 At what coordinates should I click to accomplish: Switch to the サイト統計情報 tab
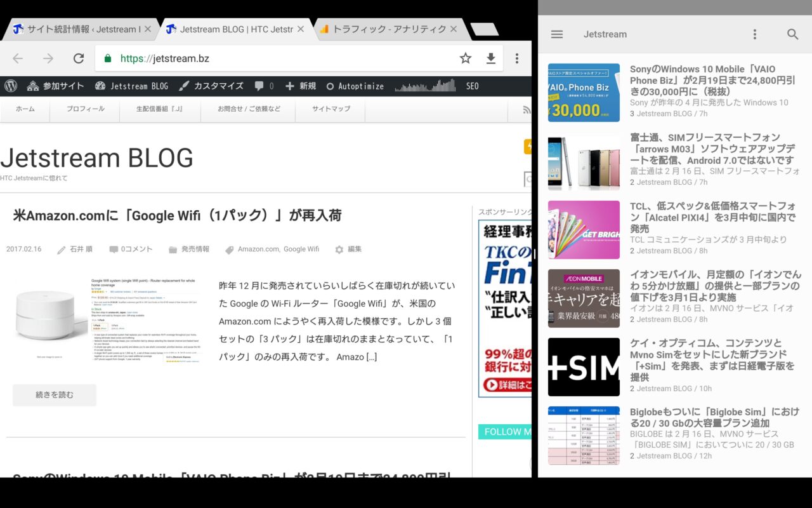pyautogui.click(x=79, y=29)
